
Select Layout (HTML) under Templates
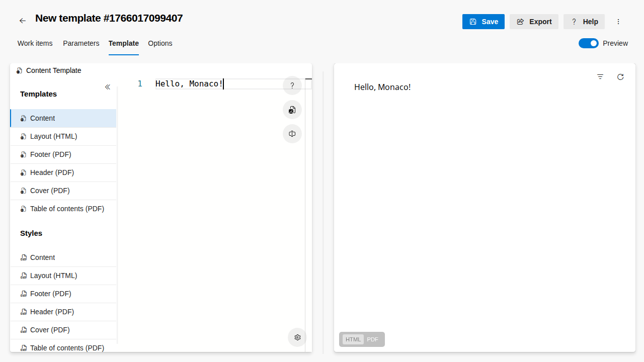pyautogui.click(x=53, y=136)
